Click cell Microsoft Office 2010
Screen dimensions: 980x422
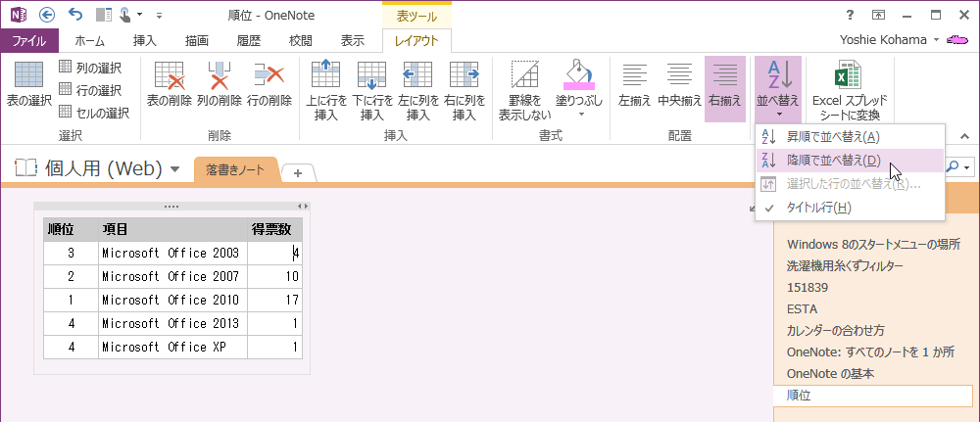click(173, 301)
